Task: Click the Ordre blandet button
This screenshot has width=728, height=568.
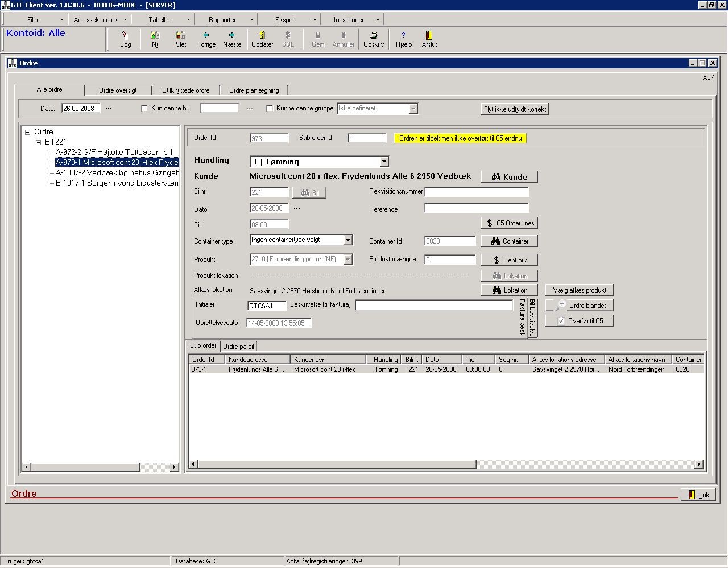Action: [x=579, y=306]
